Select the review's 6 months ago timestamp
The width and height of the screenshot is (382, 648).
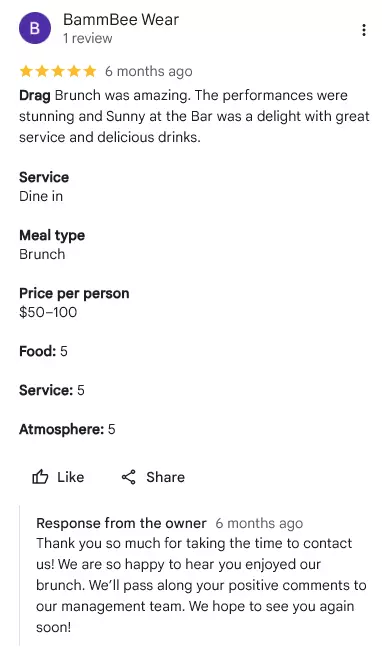pos(148,71)
